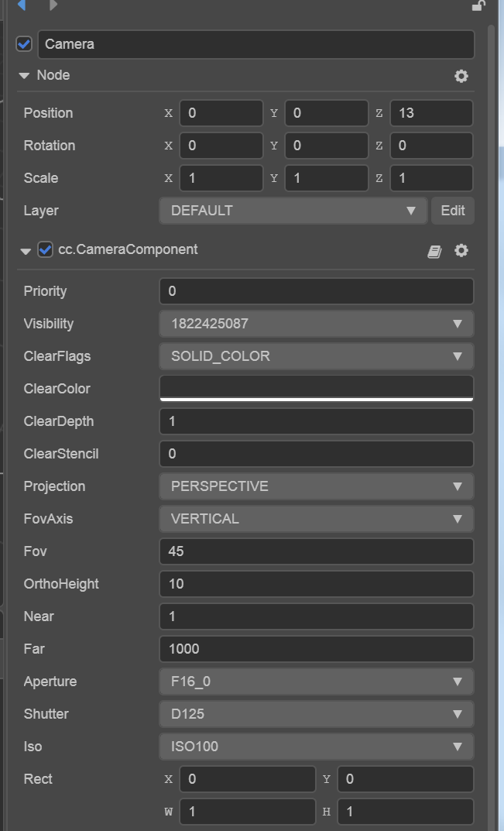Toggle the inspector lock icon
504x831 pixels.
coord(478,5)
